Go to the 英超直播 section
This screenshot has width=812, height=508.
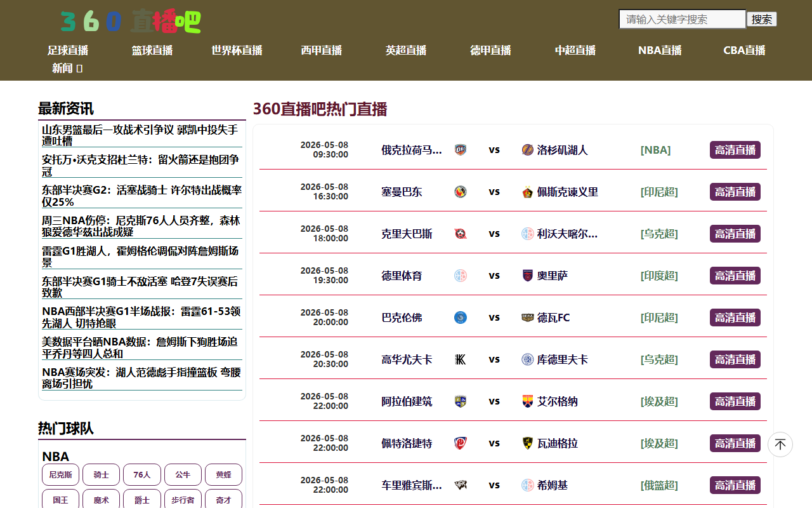point(406,50)
